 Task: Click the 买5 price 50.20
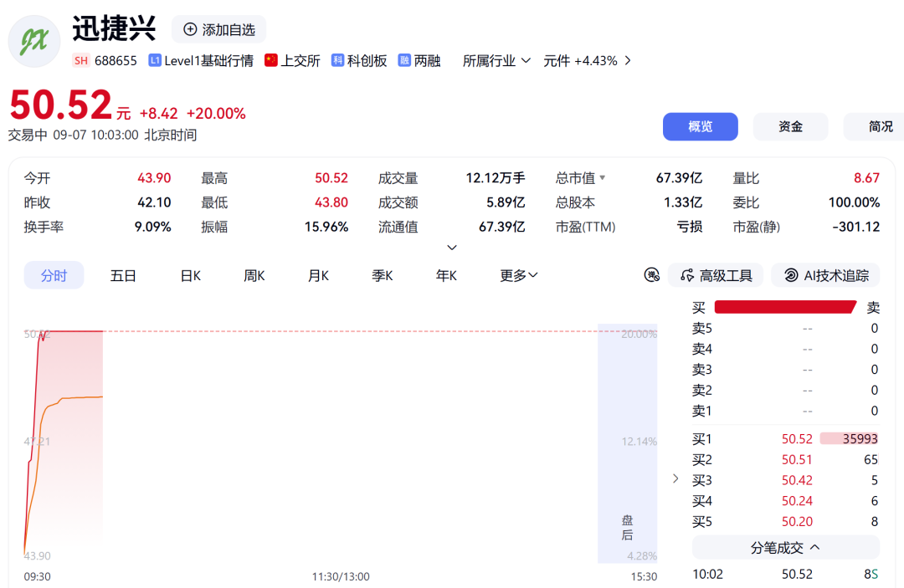pos(797,522)
